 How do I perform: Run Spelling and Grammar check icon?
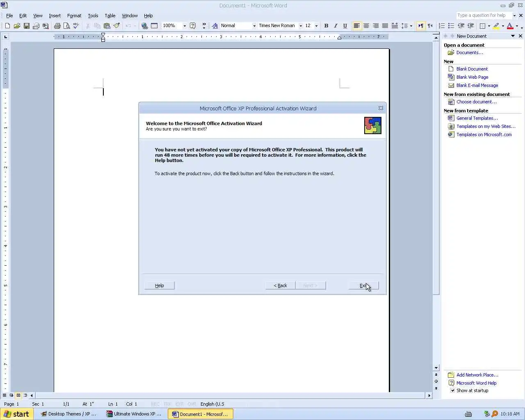click(x=76, y=26)
